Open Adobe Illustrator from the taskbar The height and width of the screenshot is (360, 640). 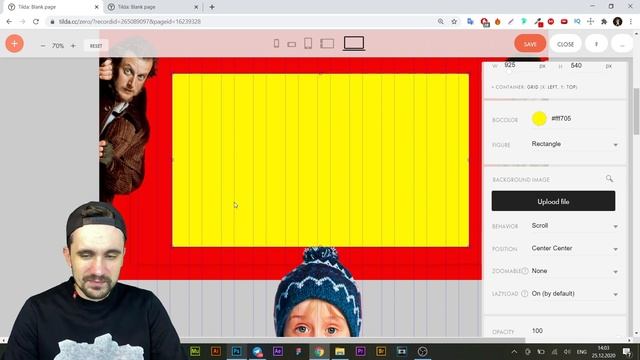pyautogui.click(x=216, y=351)
